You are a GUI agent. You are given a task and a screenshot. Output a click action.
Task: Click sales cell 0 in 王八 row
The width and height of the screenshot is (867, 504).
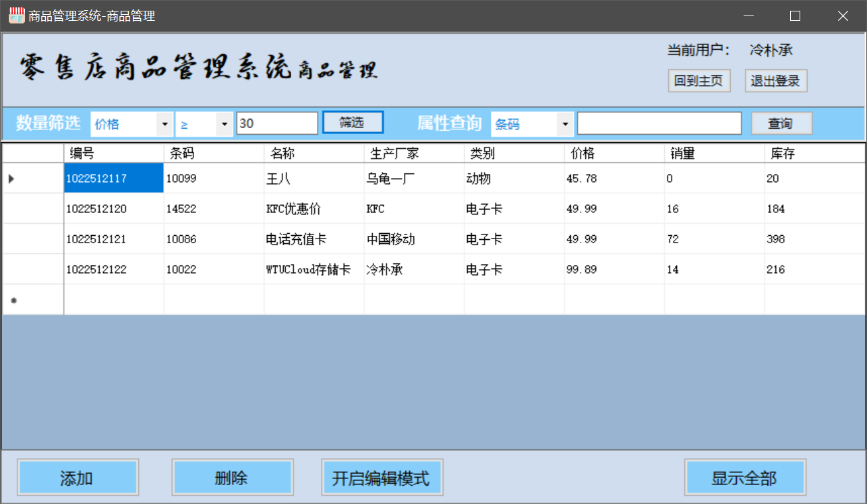715,179
